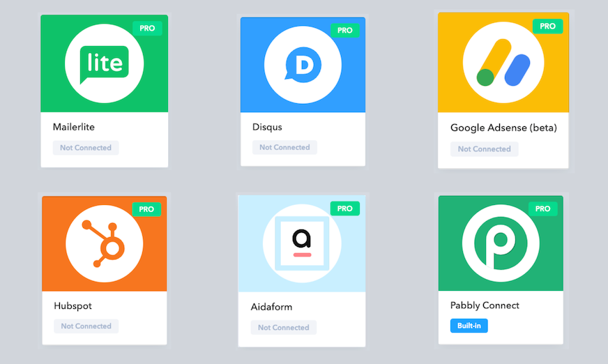Click the Hubspot sprocket logo icon

point(105,243)
